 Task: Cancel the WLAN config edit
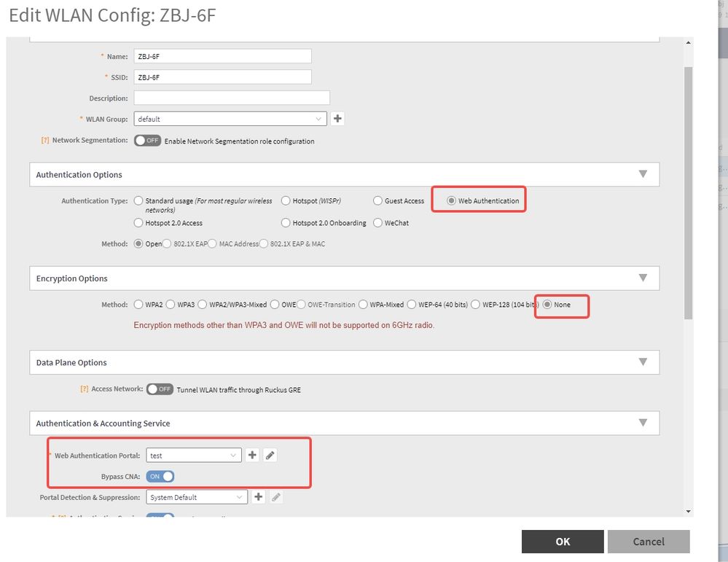point(648,542)
